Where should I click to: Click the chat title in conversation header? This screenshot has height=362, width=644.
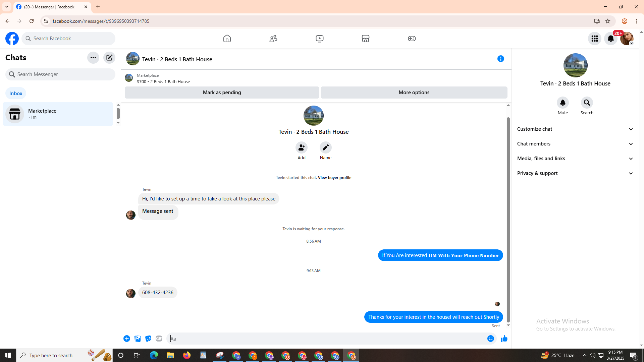(x=177, y=59)
